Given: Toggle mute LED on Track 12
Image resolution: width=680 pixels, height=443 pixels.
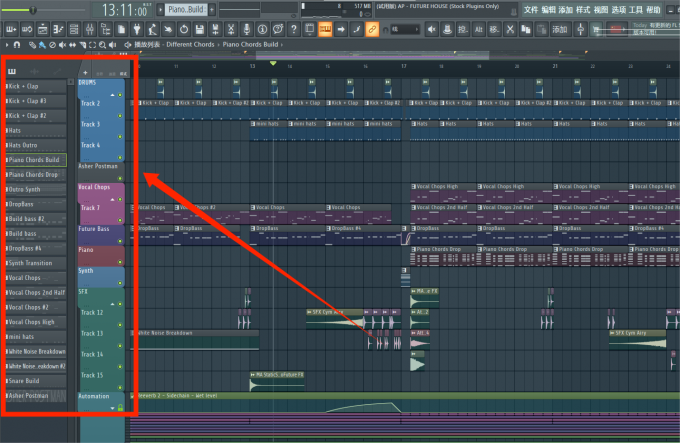Looking at the screenshot, I should (x=120, y=324).
